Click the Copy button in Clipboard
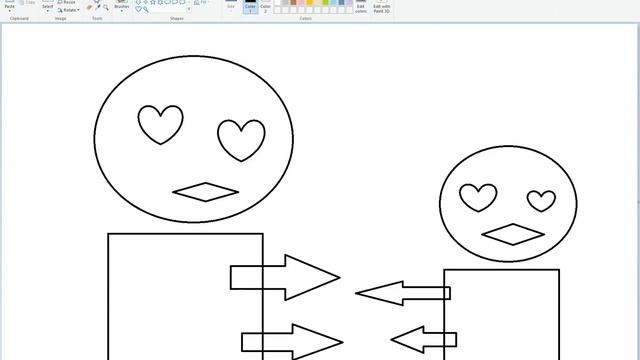This screenshot has height=360, width=640. coord(27,2)
